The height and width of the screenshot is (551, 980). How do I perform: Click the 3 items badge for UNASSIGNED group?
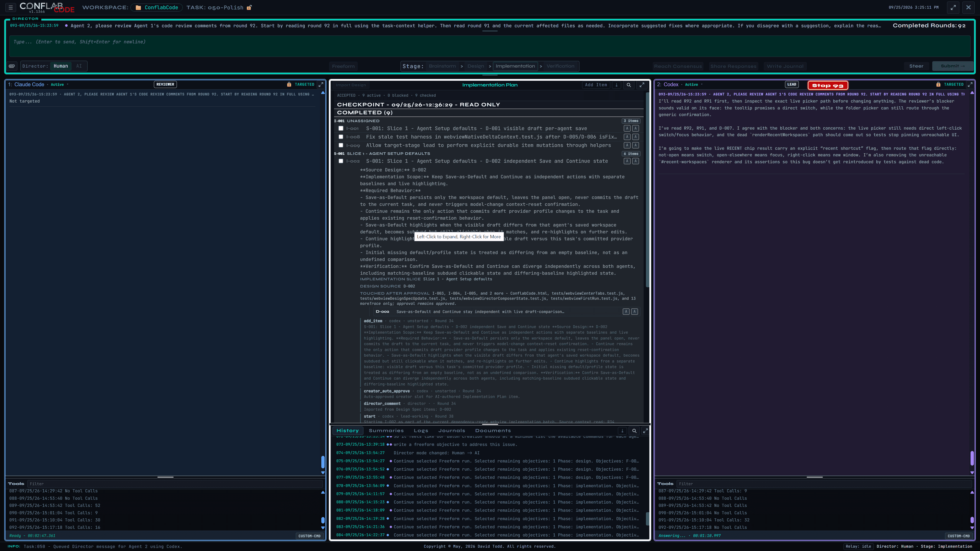coord(631,121)
